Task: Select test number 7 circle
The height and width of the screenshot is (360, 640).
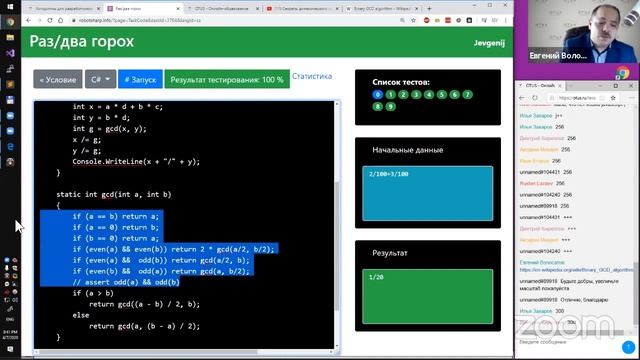Action: coord(468,95)
